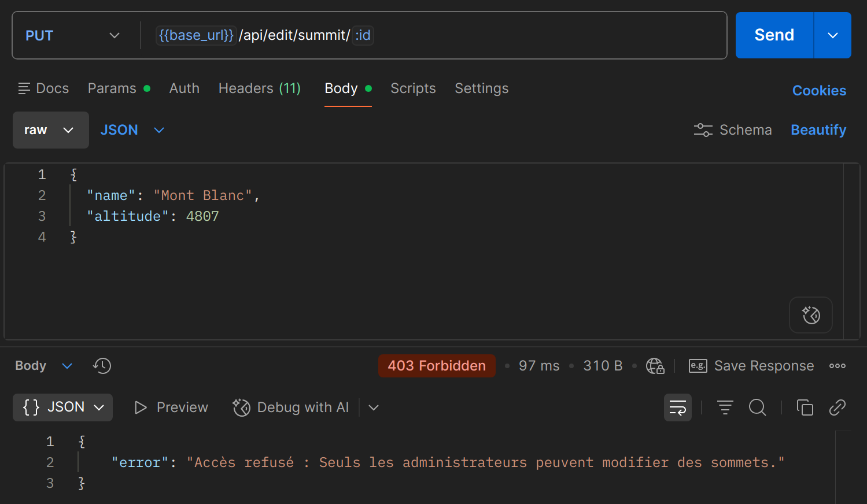Switch to the Scripts tab
The height and width of the screenshot is (504, 867).
(x=413, y=88)
